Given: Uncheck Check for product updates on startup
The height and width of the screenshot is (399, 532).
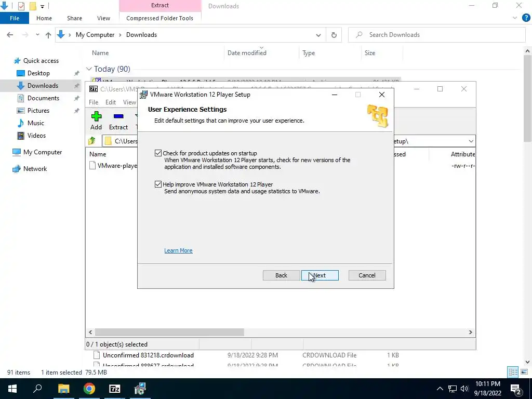Looking at the screenshot, I should (158, 153).
